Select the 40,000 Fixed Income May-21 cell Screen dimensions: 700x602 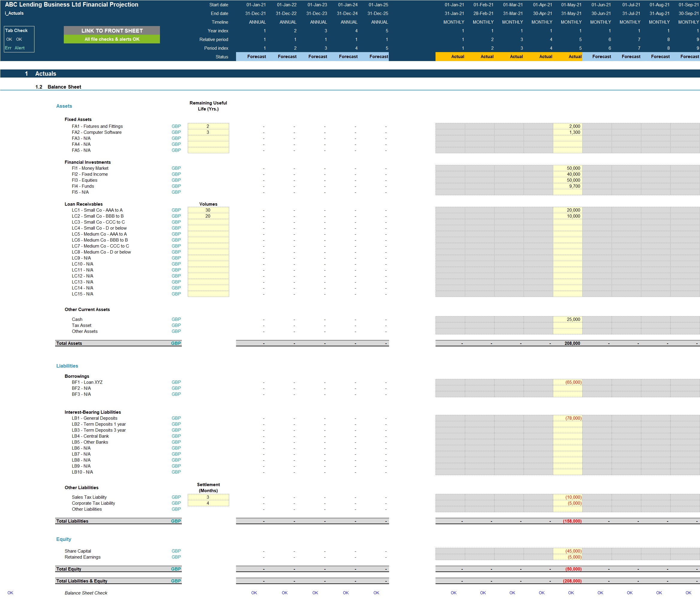click(568, 174)
